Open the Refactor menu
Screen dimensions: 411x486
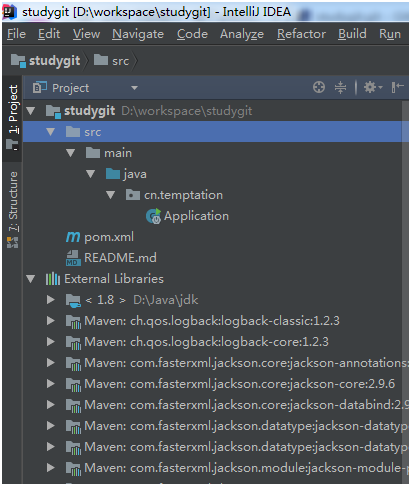click(x=301, y=34)
